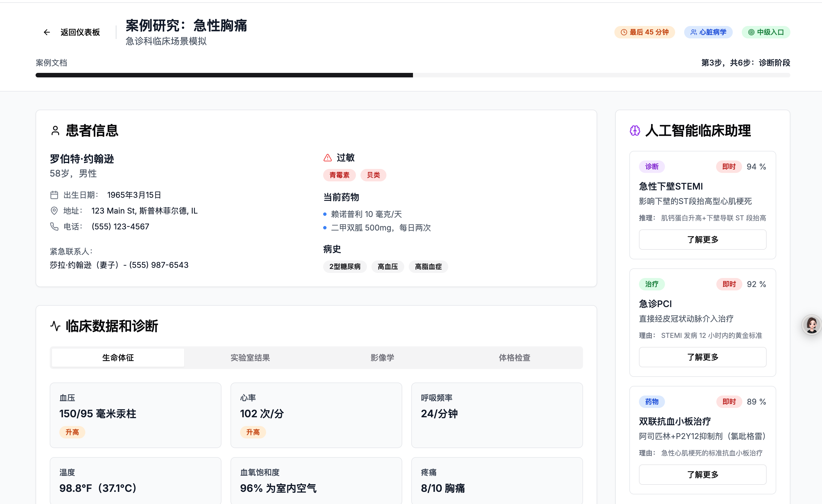Click the phone handset icon

pyautogui.click(x=54, y=227)
